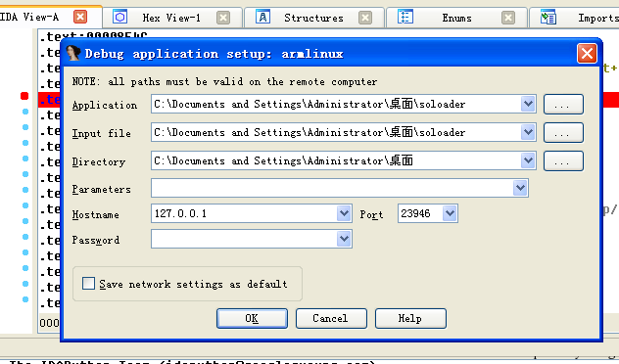Toggle the red breakpoint marker in gutter
Screen dimensions: 619x364
click(24, 96)
